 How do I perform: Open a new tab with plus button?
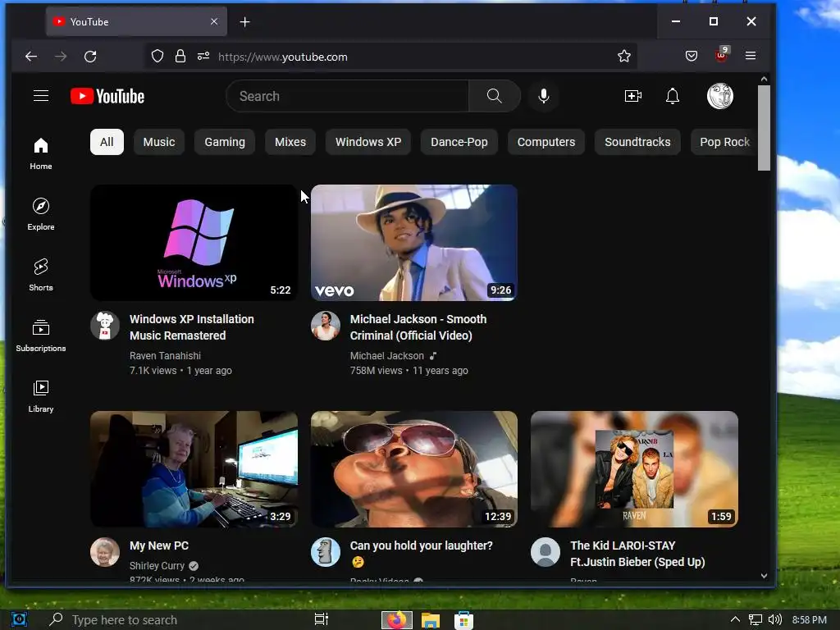[244, 22]
